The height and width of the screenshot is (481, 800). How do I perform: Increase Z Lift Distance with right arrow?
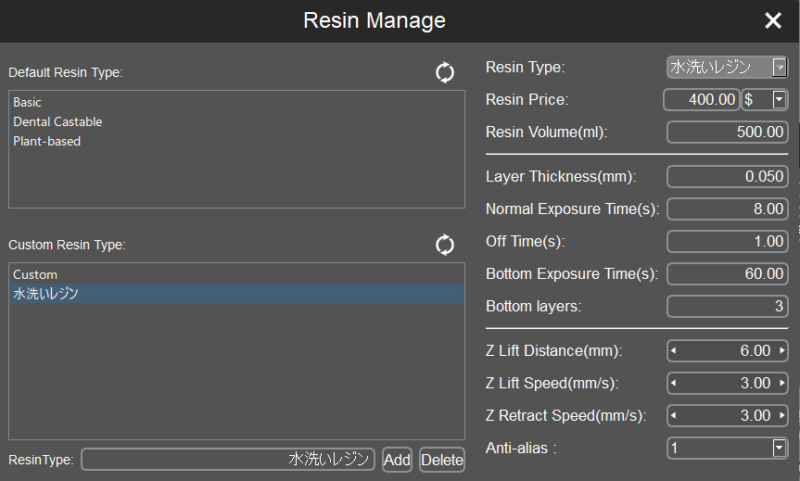point(782,350)
